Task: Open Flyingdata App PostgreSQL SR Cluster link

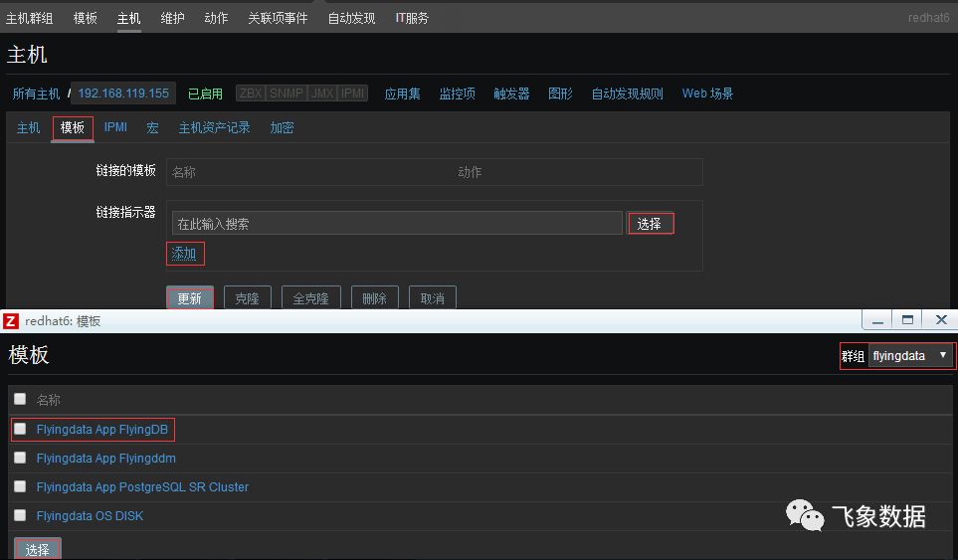Action: click(x=142, y=486)
